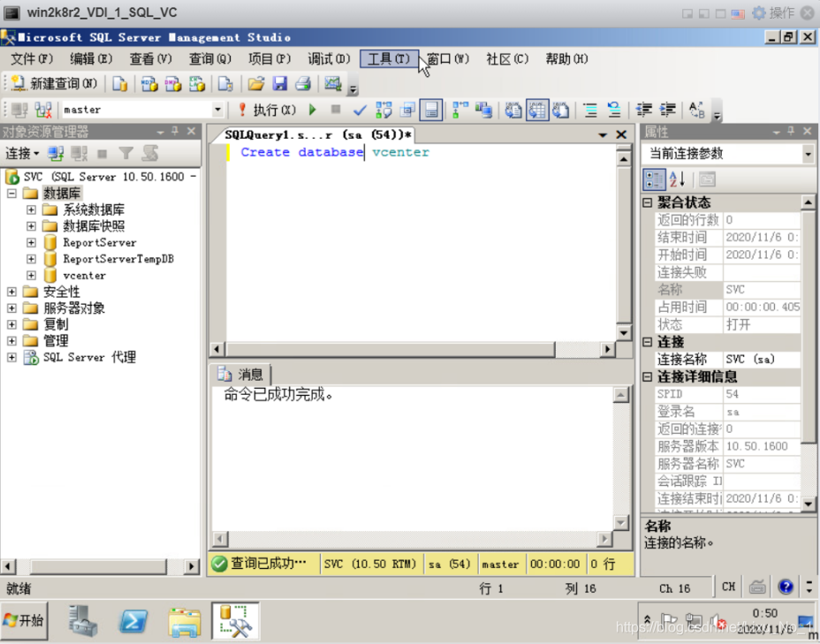Click the Save floppy disk icon
This screenshot has width=820, height=644.
click(x=280, y=84)
